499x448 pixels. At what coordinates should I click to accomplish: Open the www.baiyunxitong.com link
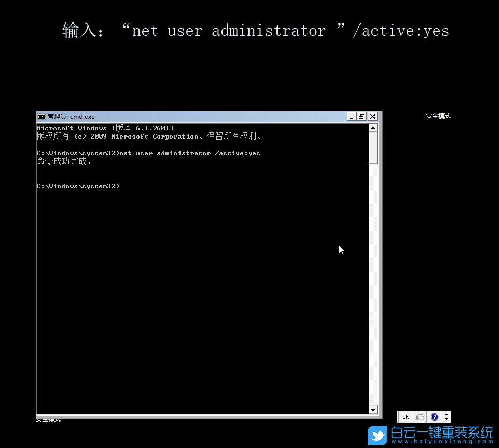coord(441,442)
